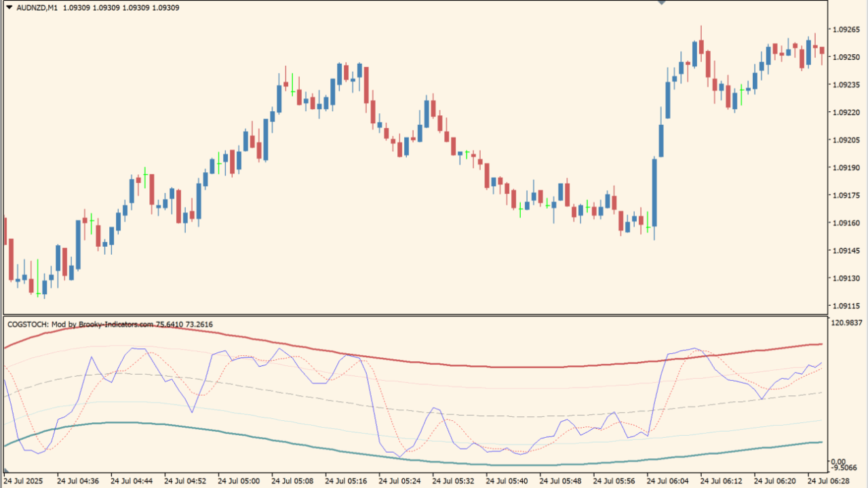Click the chart shift triangle marker at top
This screenshot has width=868, height=488.
pyautogui.click(x=662, y=3)
